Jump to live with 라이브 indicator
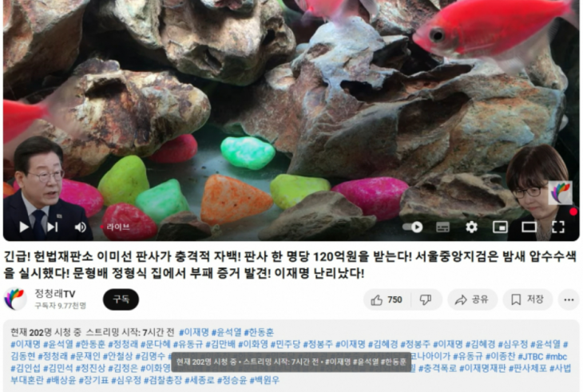Viewport: 583px width, 392px height. (115, 227)
